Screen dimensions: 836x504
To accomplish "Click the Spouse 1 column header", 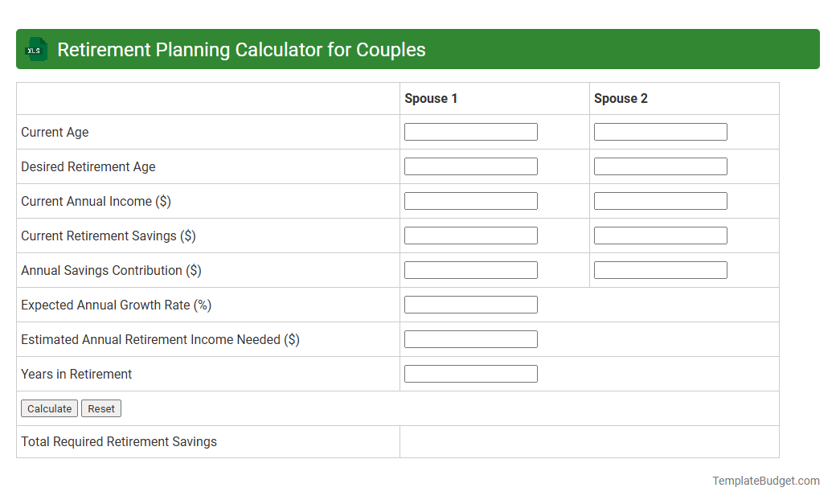I will 431,98.
